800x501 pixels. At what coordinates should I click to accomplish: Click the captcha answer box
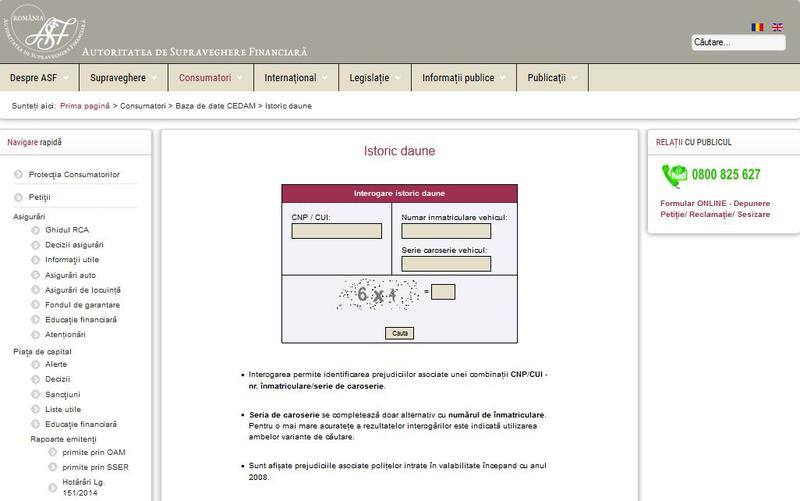click(x=443, y=292)
